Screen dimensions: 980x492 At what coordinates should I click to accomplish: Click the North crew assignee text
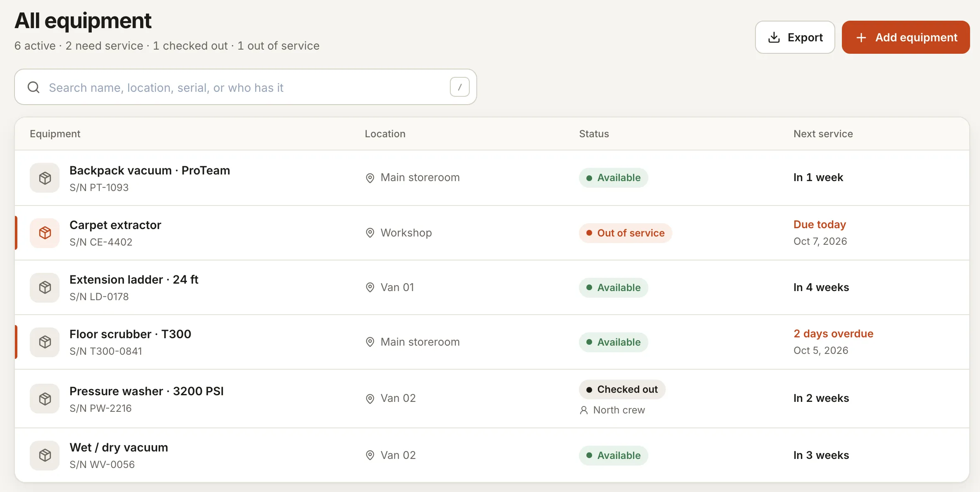pos(619,410)
